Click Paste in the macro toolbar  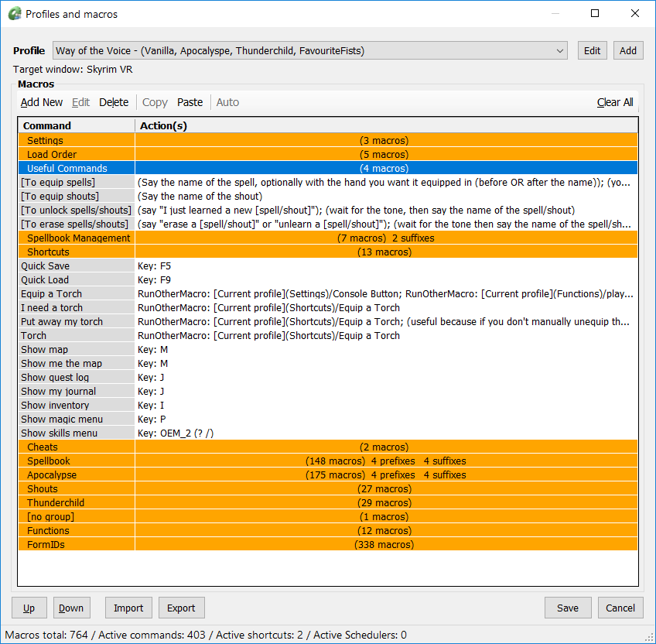click(190, 102)
